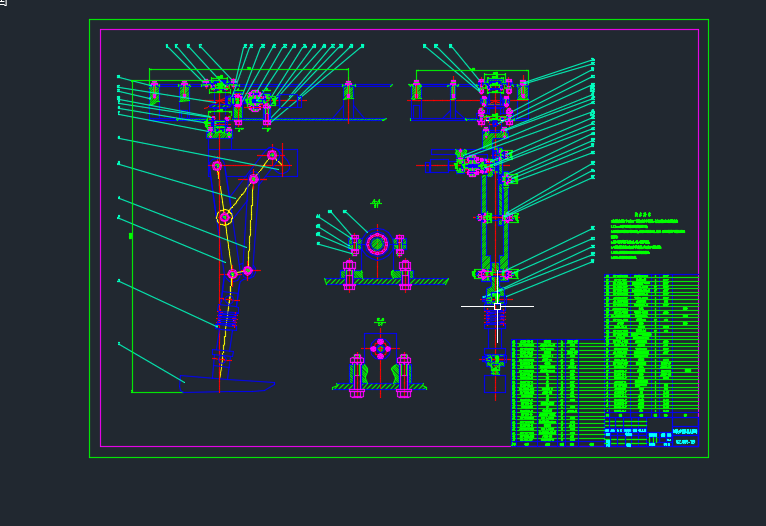Select the coil spring in right side view

[x=495, y=318]
